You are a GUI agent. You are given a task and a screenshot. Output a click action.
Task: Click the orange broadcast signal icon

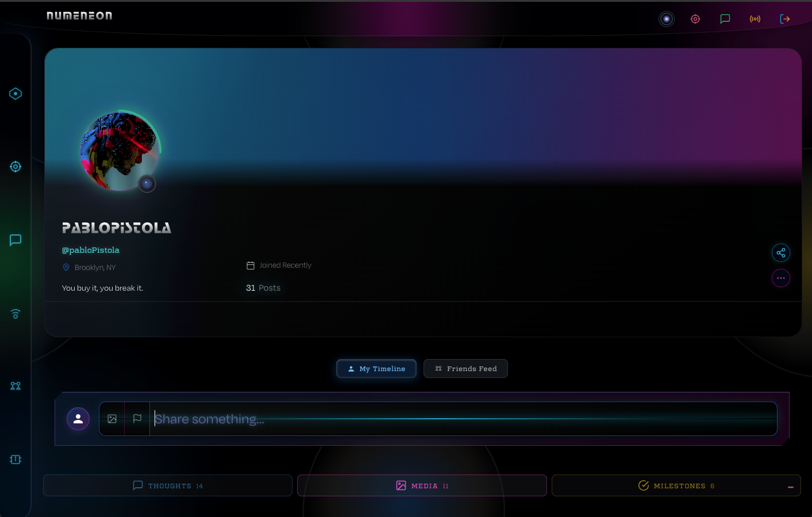(x=755, y=19)
